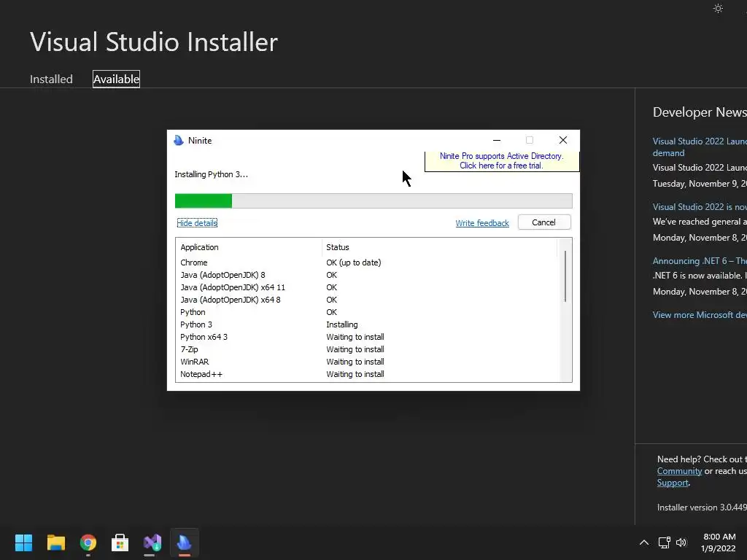Open the Community help link

tap(679, 471)
